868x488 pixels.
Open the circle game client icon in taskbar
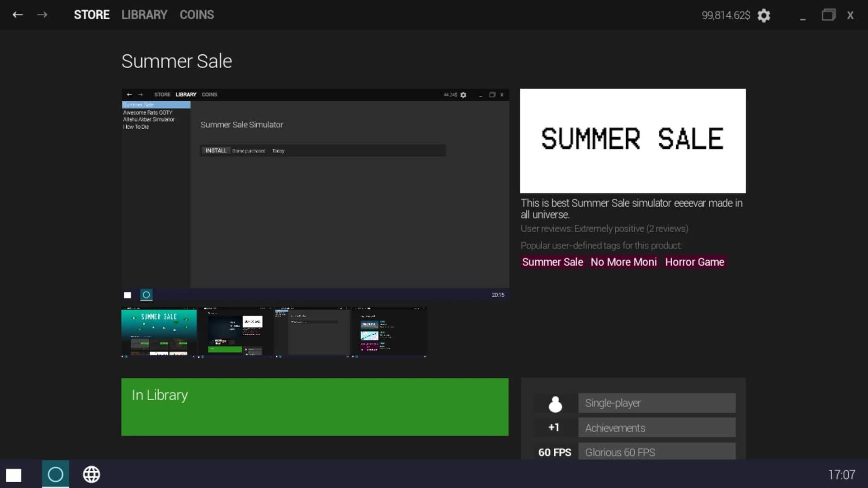(55, 474)
